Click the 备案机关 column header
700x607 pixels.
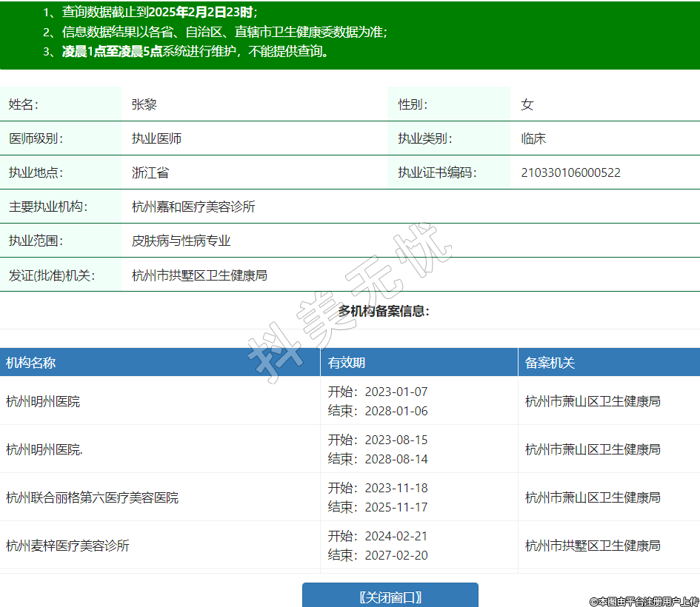pos(550,363)
